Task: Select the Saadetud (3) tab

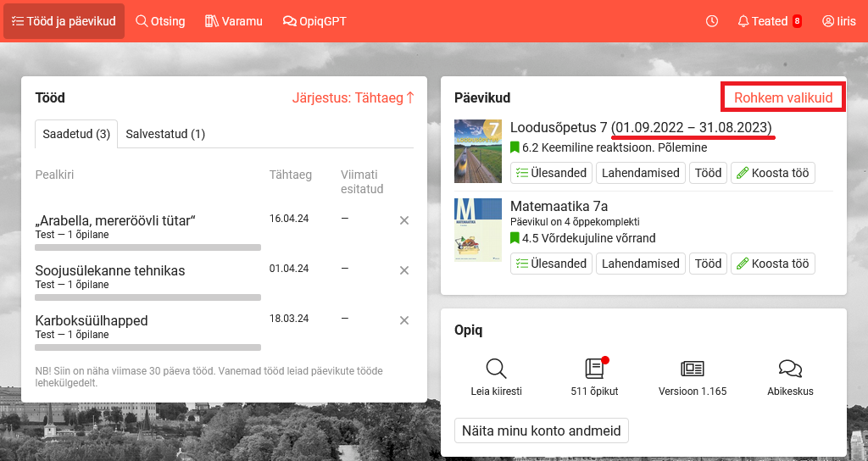Action: (76, 134)
